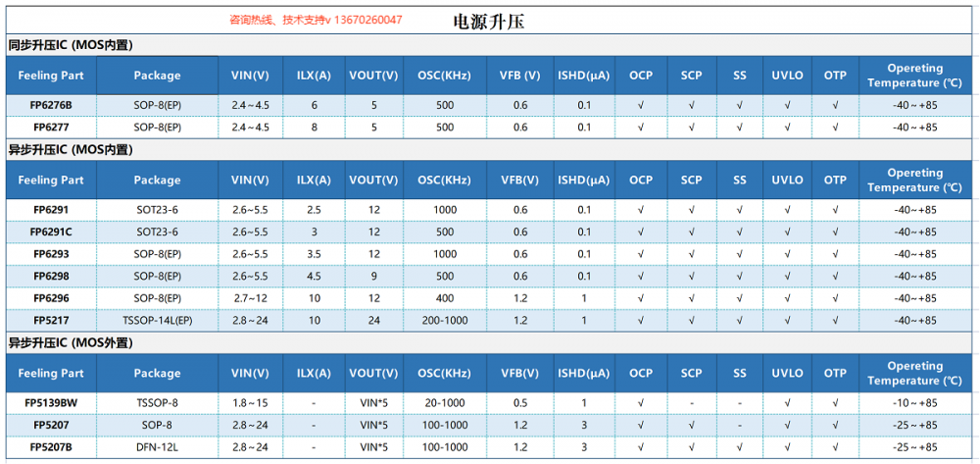Viewport: 980px width, 464px height.
Task: Click the second table's Package header
Action: (x=157, y=180)
